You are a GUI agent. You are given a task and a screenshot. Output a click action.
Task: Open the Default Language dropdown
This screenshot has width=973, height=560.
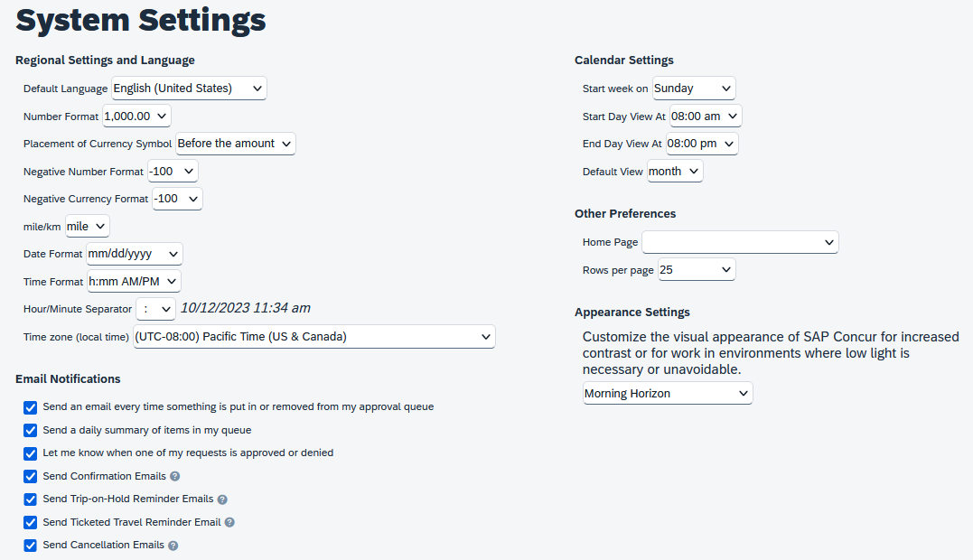click(189, 88)
